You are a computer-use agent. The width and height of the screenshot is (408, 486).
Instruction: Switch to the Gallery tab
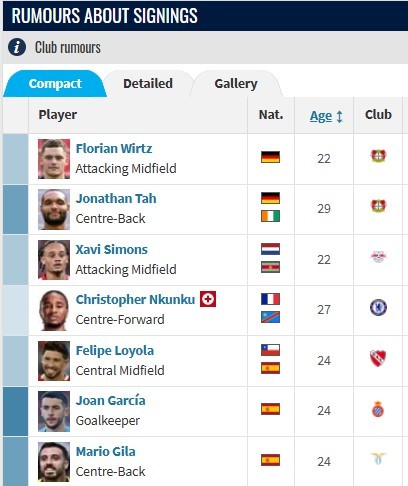(x=236, y=84)
